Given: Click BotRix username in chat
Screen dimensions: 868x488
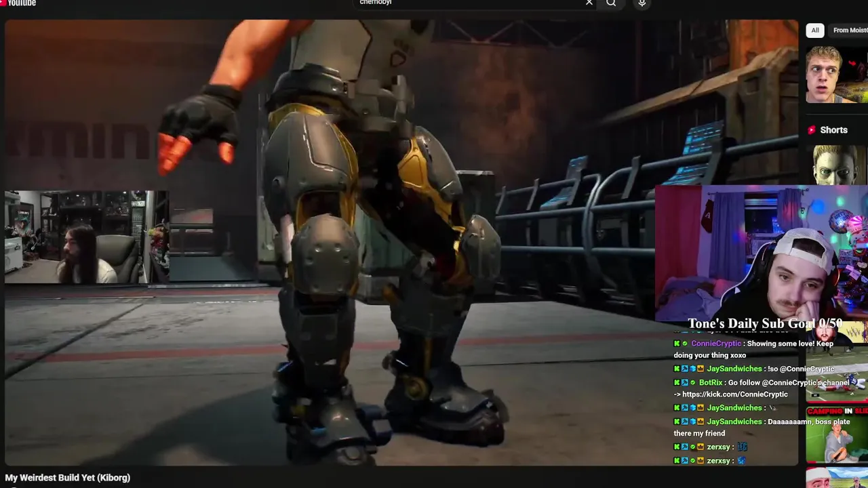Looking at the screenshot, I should coord(710,383).
